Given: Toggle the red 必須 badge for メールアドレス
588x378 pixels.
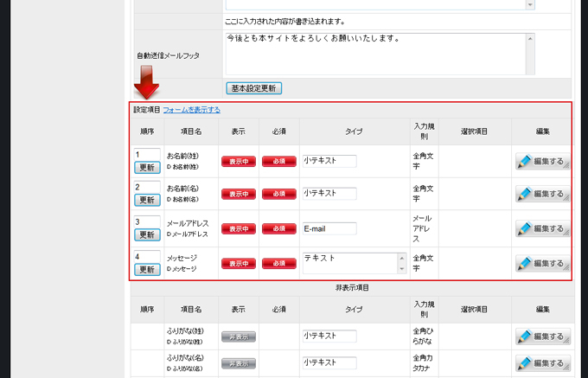Looking at the screenshot, I should (x=278, y=229).
